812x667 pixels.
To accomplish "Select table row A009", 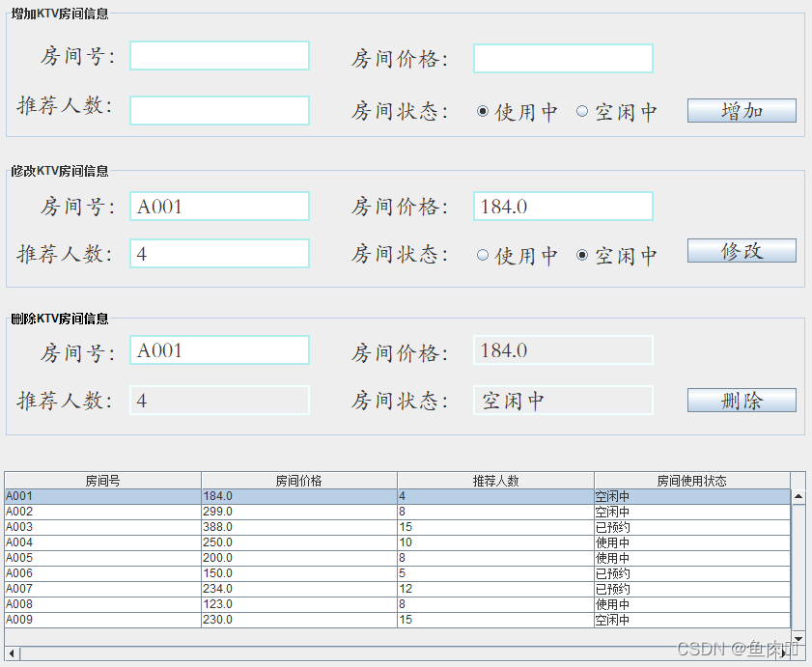I will coord(397,620).
